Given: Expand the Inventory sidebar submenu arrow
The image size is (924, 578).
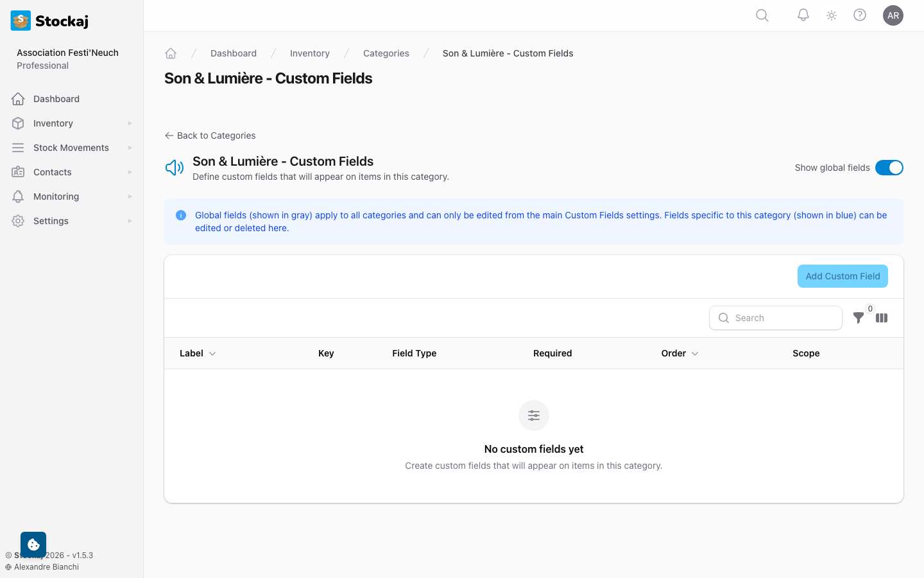Looking at the screenshot, I should pyautogui.click(x=130, y=123).
